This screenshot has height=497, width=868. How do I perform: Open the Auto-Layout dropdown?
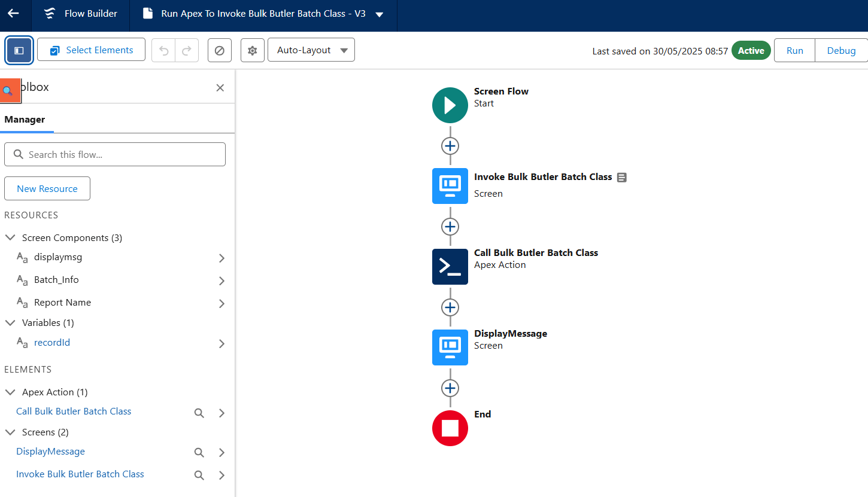[x=311, y=50]
